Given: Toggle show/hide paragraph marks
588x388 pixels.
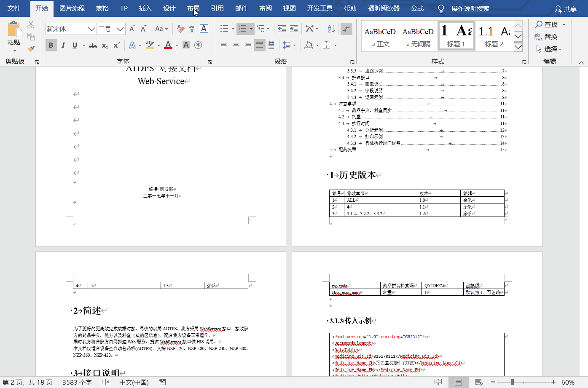Looking at the screenshot, I should [346, 29].
